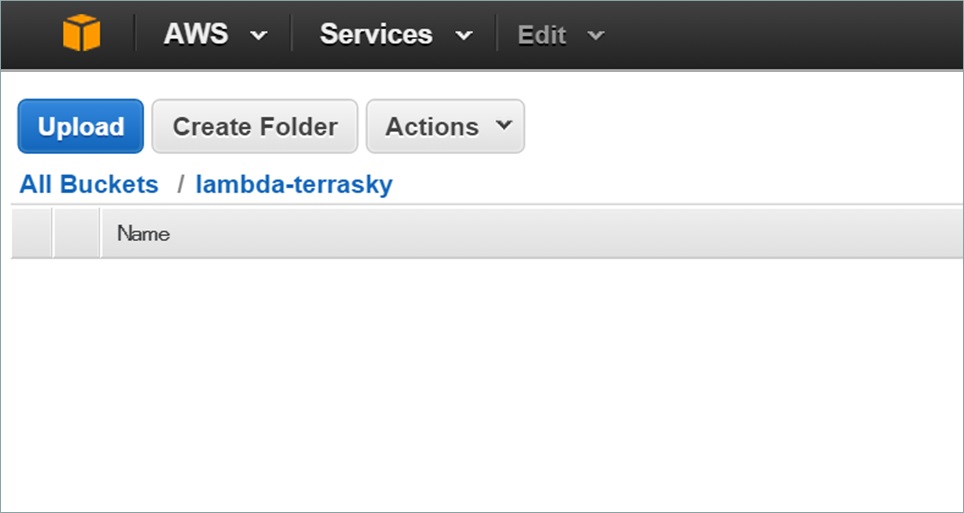The height and width of the screenshot is (513, 964).
Task: Open the Edit menu
Action: (x=542, y=35)
